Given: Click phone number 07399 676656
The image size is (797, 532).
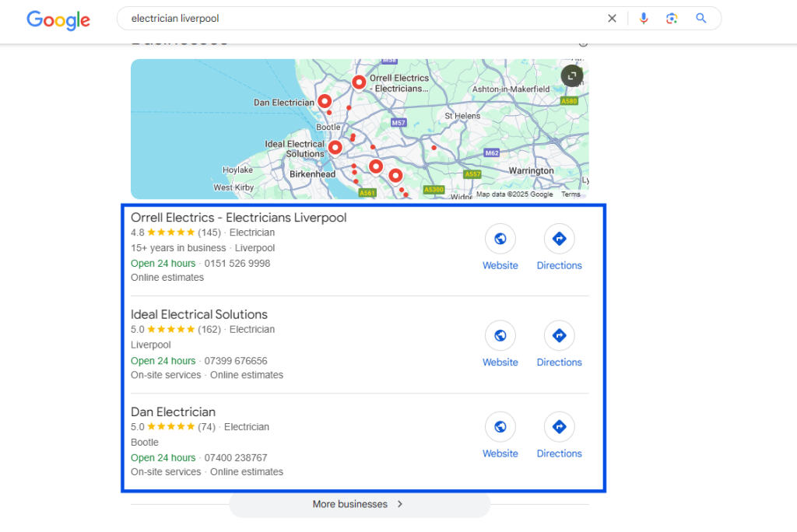Looking at the screenshot, I should pos(235,361).
